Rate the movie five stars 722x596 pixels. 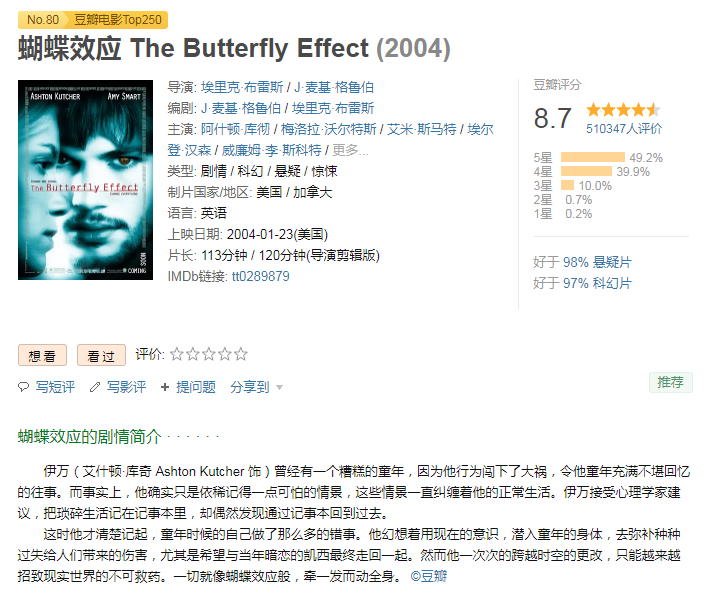click(x=241, y=354)
